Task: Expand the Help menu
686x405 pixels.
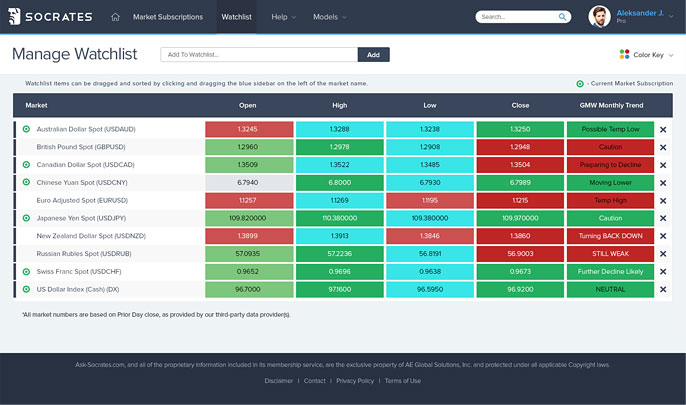Action: click(284, 17)
